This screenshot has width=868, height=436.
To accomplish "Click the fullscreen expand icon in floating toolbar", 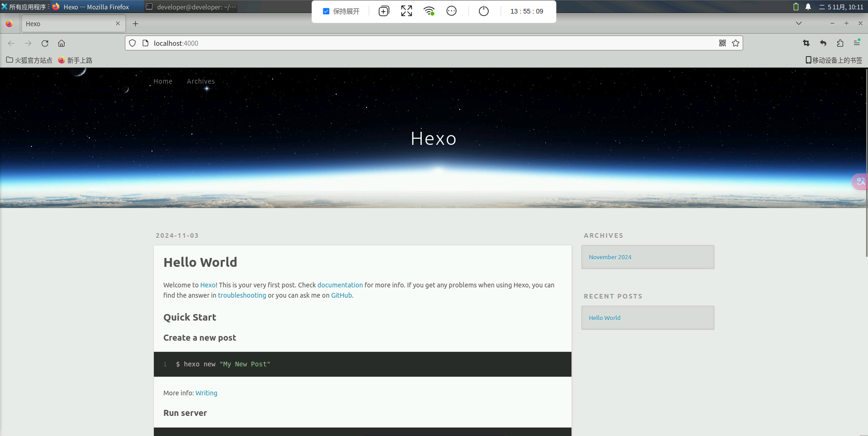I will pyautogui.click(x=406, y=11).
